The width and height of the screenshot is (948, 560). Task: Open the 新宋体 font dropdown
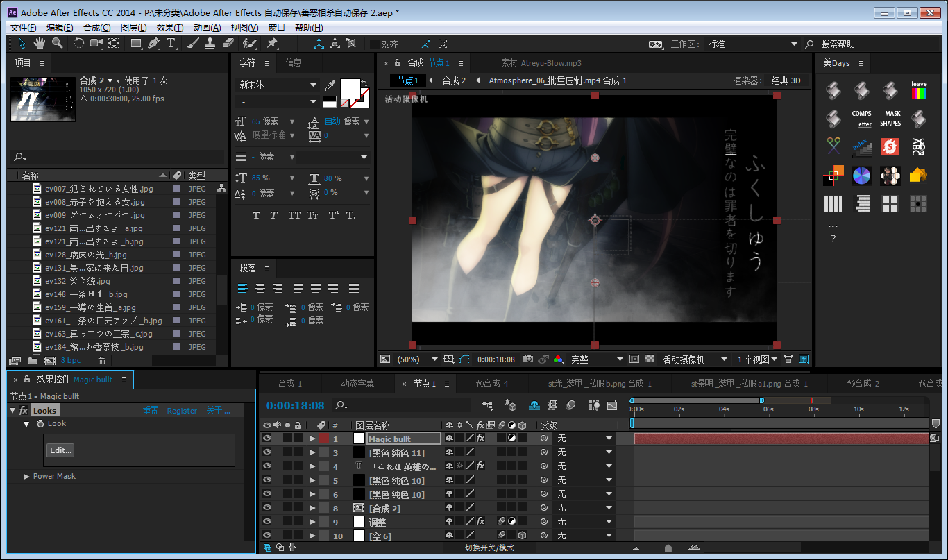278,85
